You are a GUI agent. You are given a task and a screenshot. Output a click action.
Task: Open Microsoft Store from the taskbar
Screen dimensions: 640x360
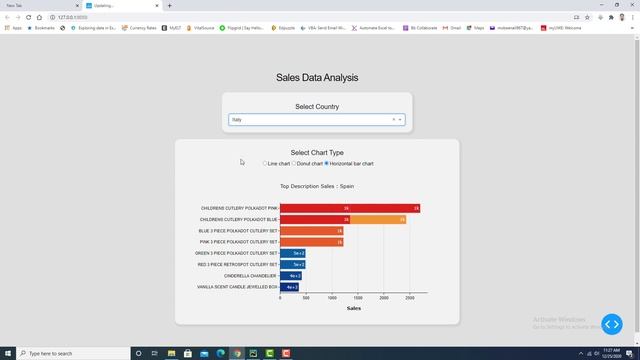(188, 353)
